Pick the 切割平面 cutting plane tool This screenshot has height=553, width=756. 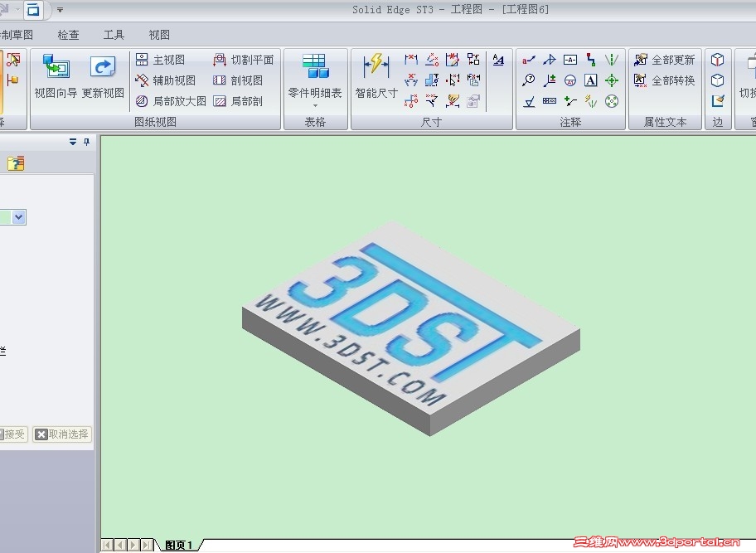pyautogui.click(x=244, y=60)
